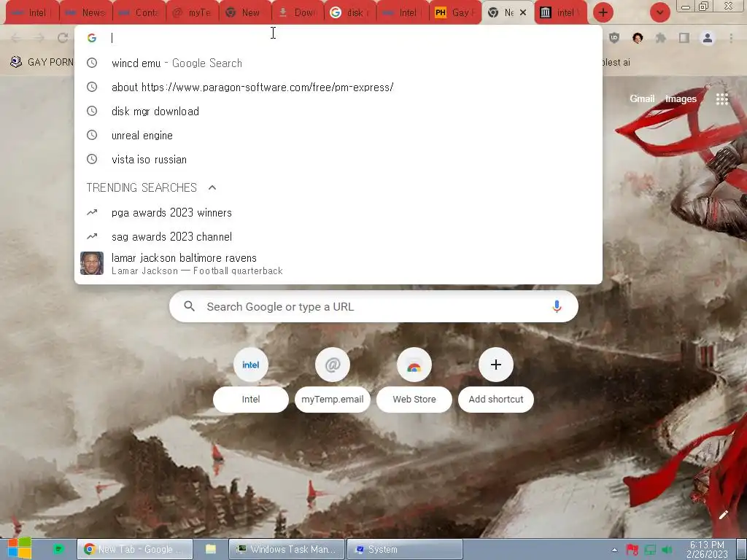This screenshot has width=747, height=560.
Task: Select the "pga awards 2023 winners" trending search
Action: [x=338, y=212]
